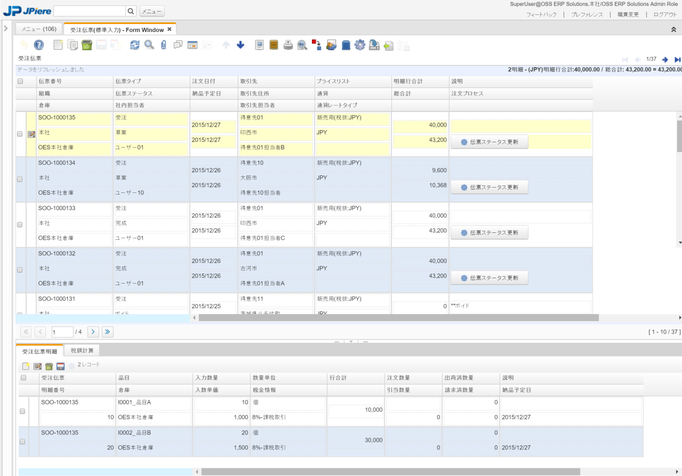
Task: Open the フィードバック link
Action: pyautogui.click(x=542, y=14)
